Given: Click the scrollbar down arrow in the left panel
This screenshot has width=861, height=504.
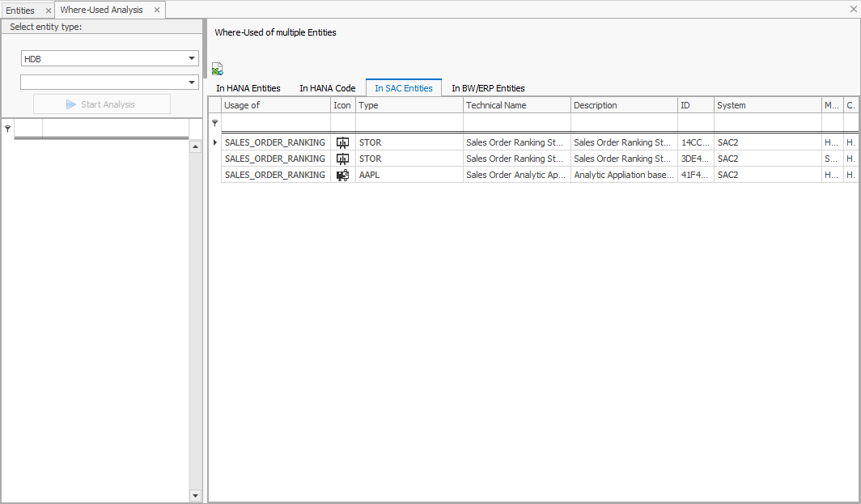Looking at the screenshot, I should point(195,494).
